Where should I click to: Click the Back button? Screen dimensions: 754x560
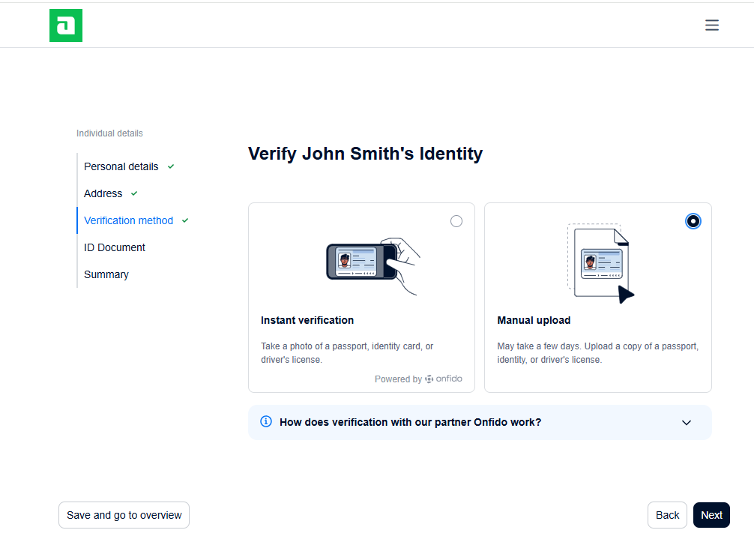pyautogui.click(x=668, y=515)
